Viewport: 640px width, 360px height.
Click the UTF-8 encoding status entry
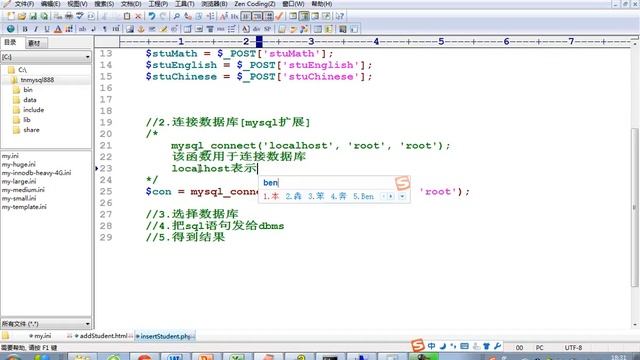[x=573, y=347]
